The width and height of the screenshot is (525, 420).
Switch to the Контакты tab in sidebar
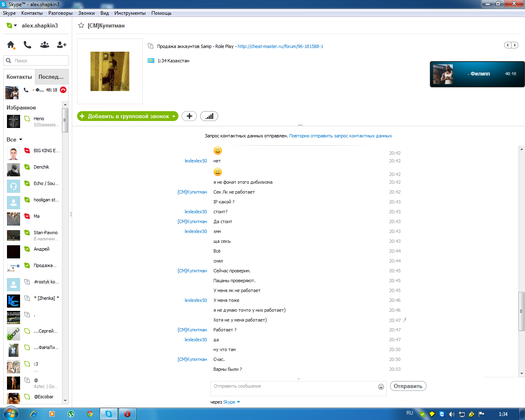[19, 77]
